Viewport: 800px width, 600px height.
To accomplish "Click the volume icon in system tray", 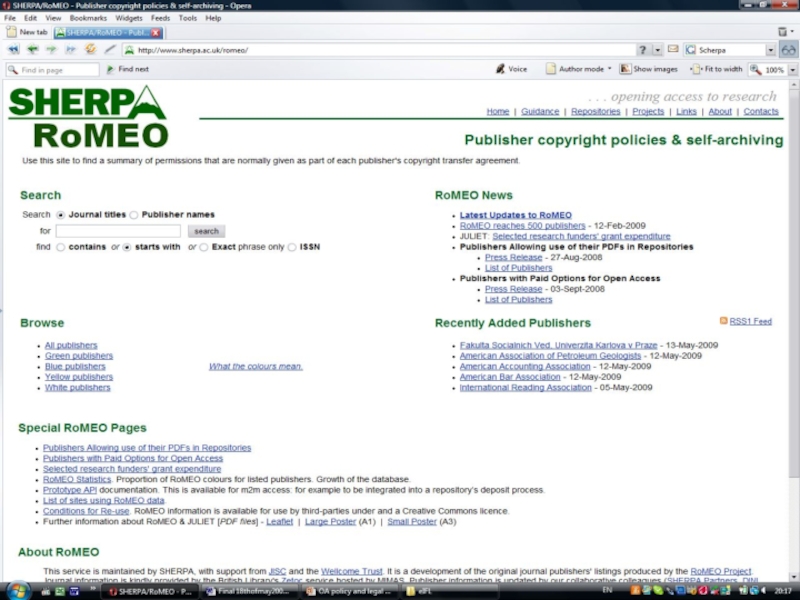I will 763,591.
